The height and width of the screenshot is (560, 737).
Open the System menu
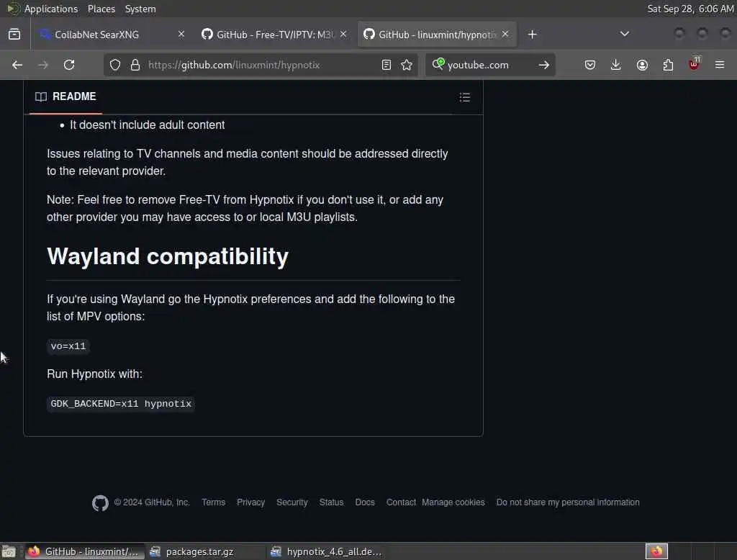pyautogui.click(x=140, y=9)
